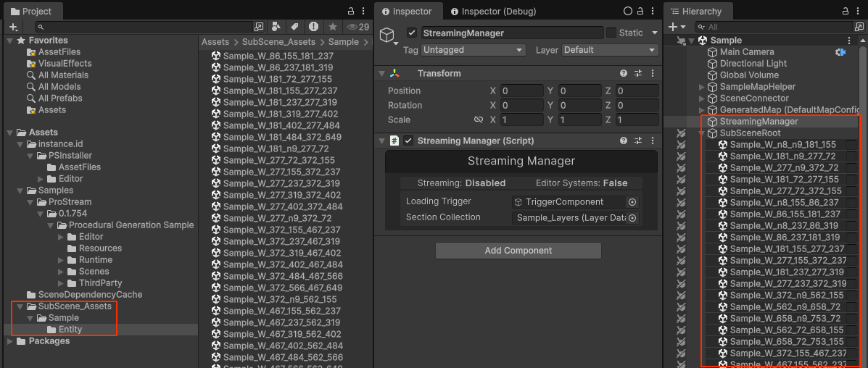The width and height of the screenshot is (868, 368).
Task: Collapse the Transform component foldout
Action: (x=381, y=73)
